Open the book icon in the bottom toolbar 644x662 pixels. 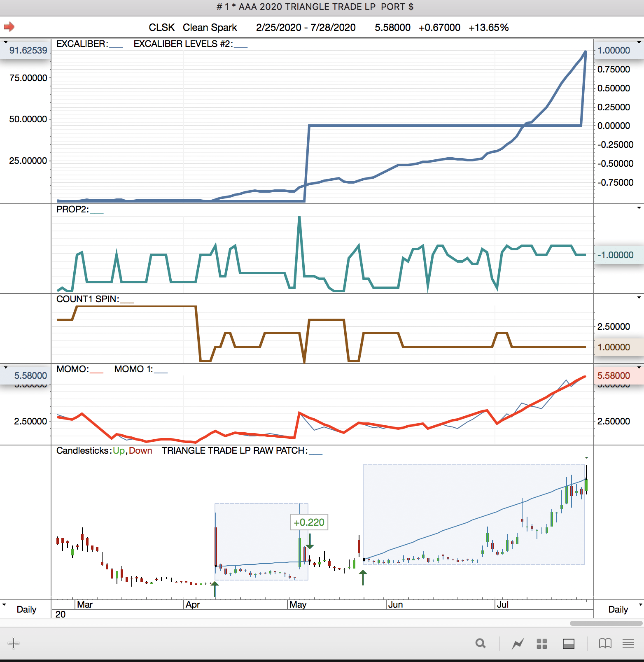[x=605, y=643]
